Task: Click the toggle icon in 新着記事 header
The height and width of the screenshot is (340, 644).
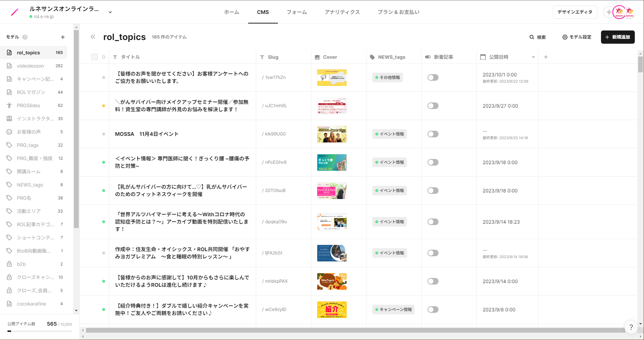Action: tap(428, 57)
